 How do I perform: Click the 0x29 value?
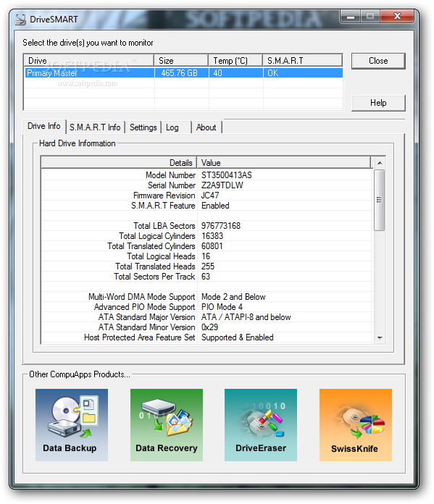click(x=209, y=327)
